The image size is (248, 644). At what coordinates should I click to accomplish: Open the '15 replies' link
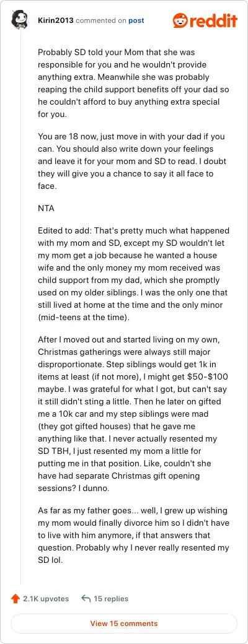(111, 598)
